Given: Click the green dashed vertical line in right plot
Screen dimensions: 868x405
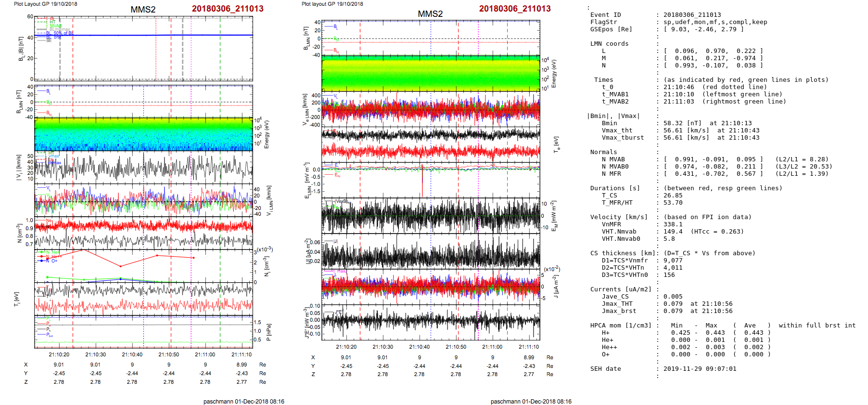Looking at the screenshot, I should click(x=507, y=181).
